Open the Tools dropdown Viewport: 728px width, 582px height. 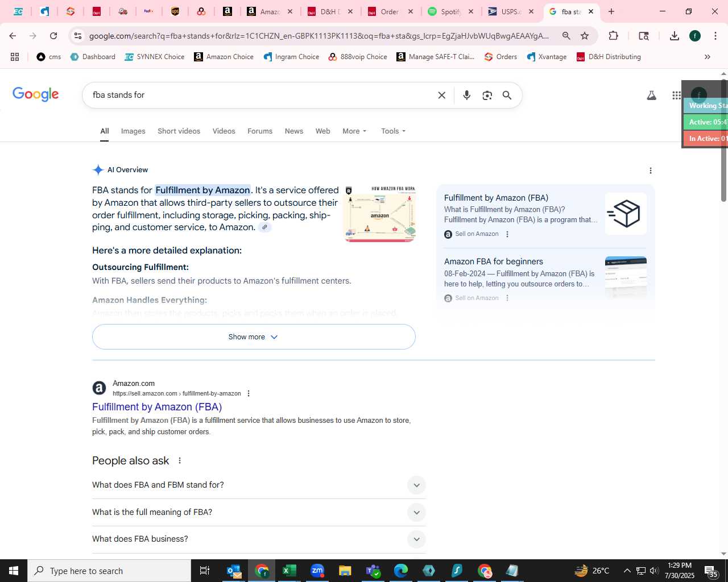click(x=394, y=131)
